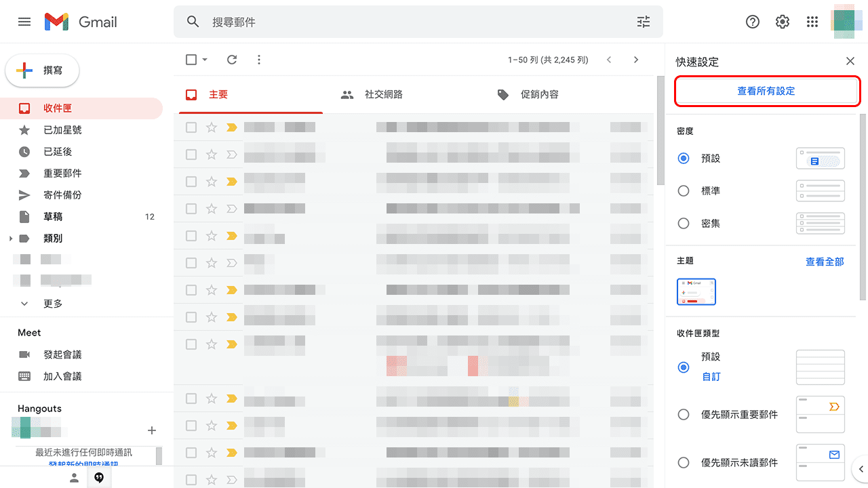
Task: Open the Help question mark icon
Action: click(752, 22)
